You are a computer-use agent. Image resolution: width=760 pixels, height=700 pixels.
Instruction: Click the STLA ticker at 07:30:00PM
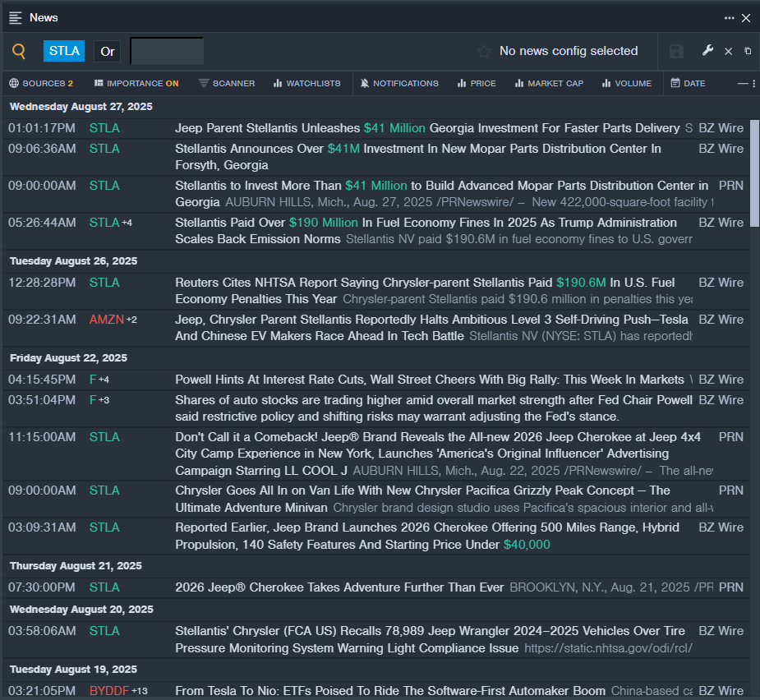pos(104,587)
